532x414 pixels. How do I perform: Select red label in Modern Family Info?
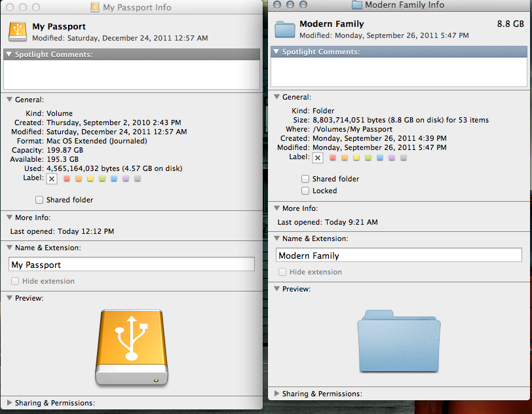click(333, 157)
